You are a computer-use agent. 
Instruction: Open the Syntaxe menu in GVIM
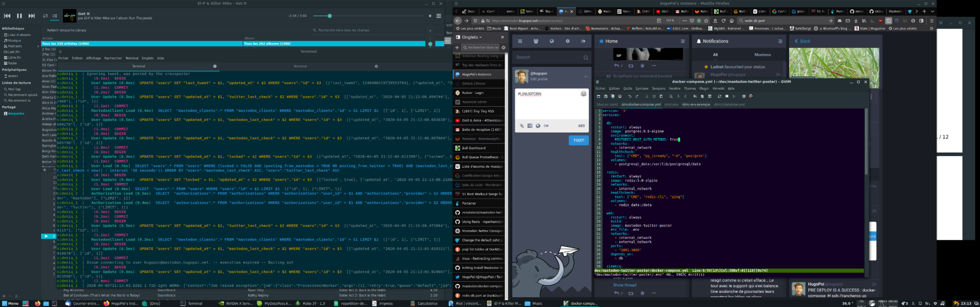(x=642, y=88)
